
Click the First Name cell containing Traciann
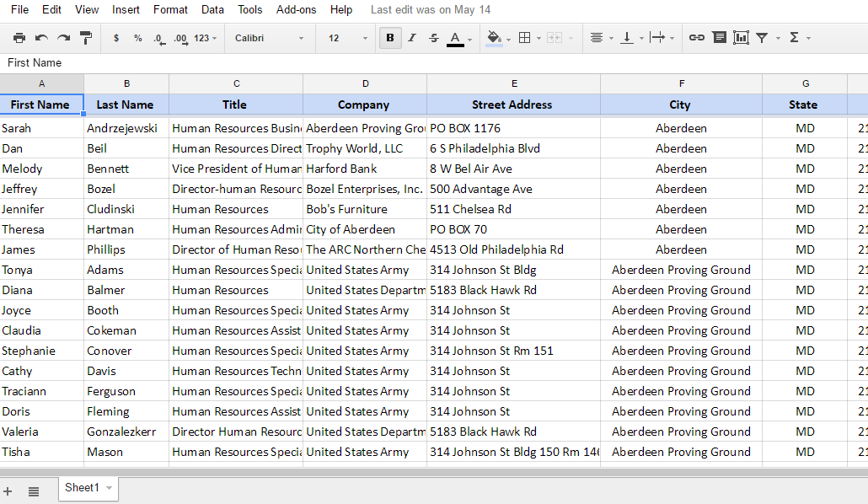tap(41, 391)
